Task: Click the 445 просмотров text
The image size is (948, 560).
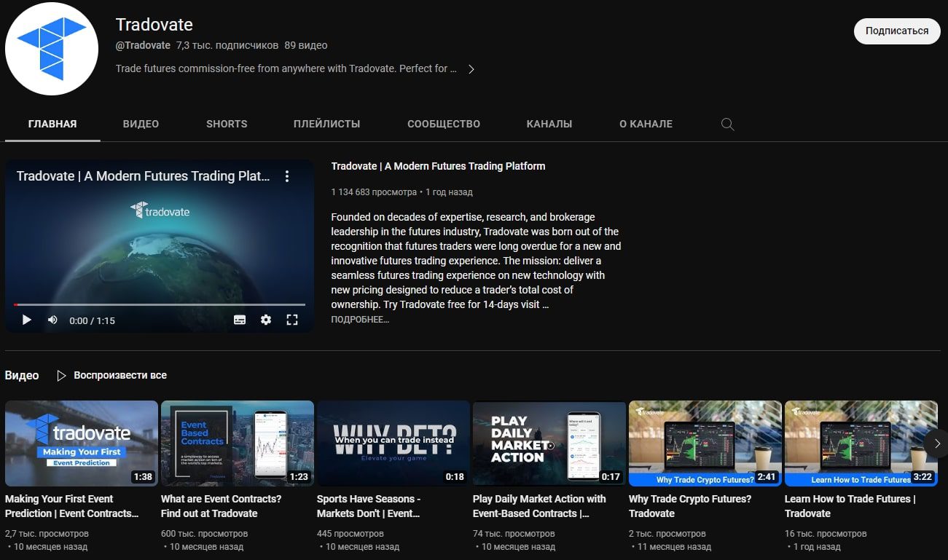Action: pos(350,534)
